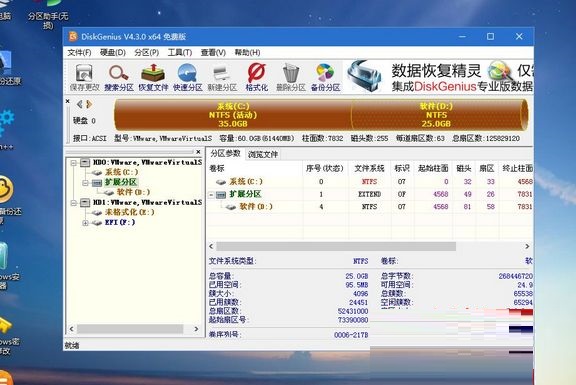Click the Save Changes (保存更改) toolbar icon
The height and width of the screenshot is (385, 576).
click(x=84, y=77)
